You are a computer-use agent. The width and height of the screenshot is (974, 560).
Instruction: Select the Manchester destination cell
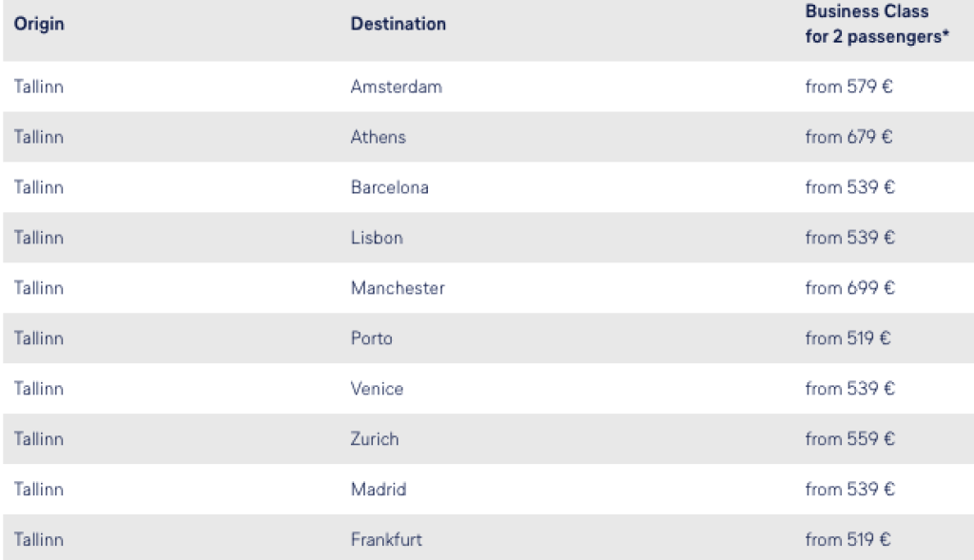(398, 288)
